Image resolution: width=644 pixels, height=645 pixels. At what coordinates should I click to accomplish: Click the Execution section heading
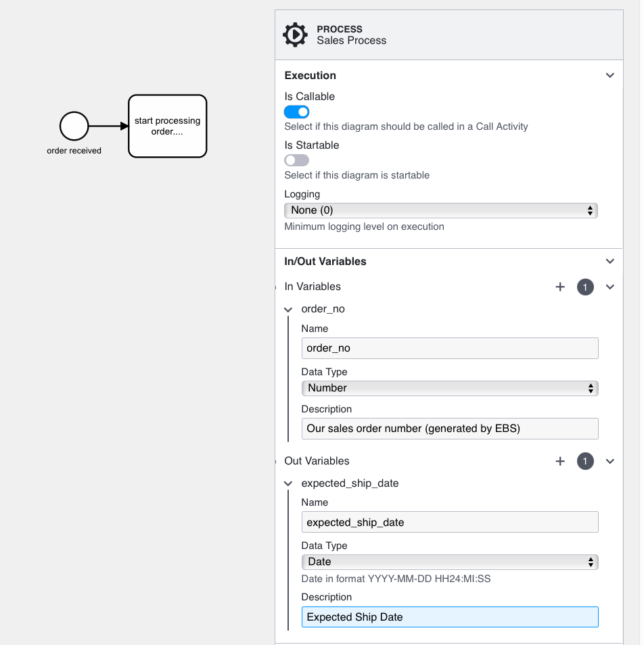coord(310,75)
